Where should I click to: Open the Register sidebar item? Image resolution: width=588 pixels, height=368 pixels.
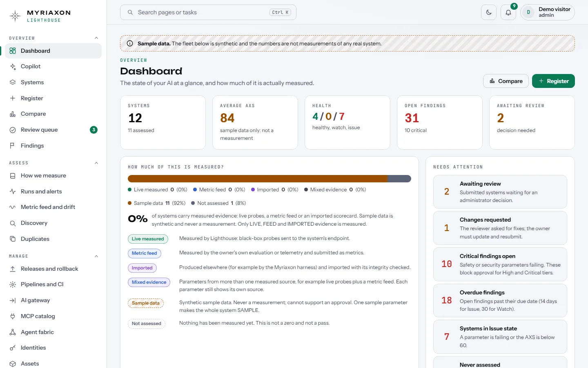tap(53, 98)
